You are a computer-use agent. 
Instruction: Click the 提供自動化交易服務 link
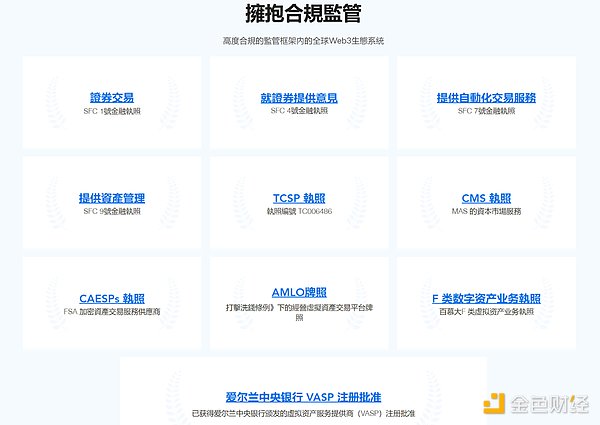tap(486, 98)
